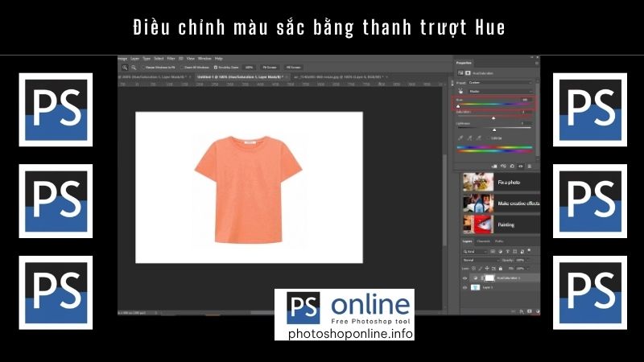Click the clip to layer icon

pos(494,167)
